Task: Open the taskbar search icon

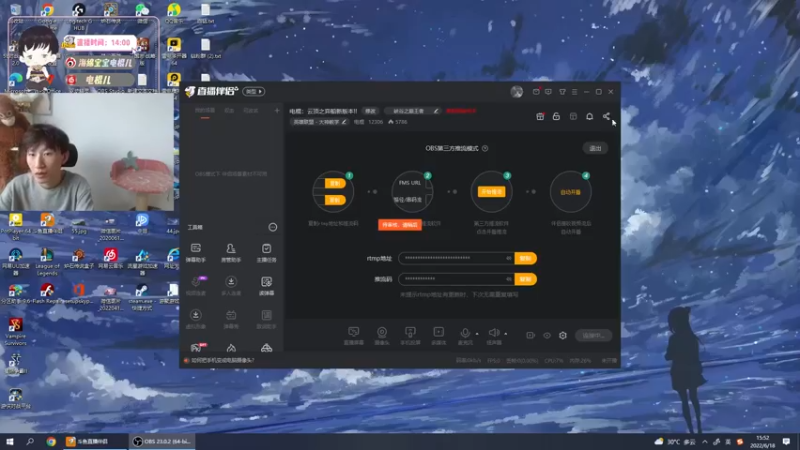Action: coord(30,441)
